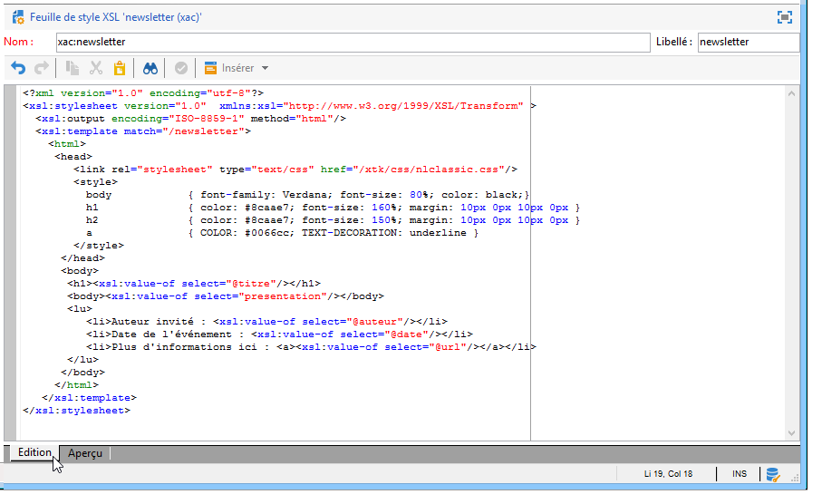Click the 'Li 19, Col 18' status text
This screenshot has width=822, height=504.
click(x=668, y=474)
